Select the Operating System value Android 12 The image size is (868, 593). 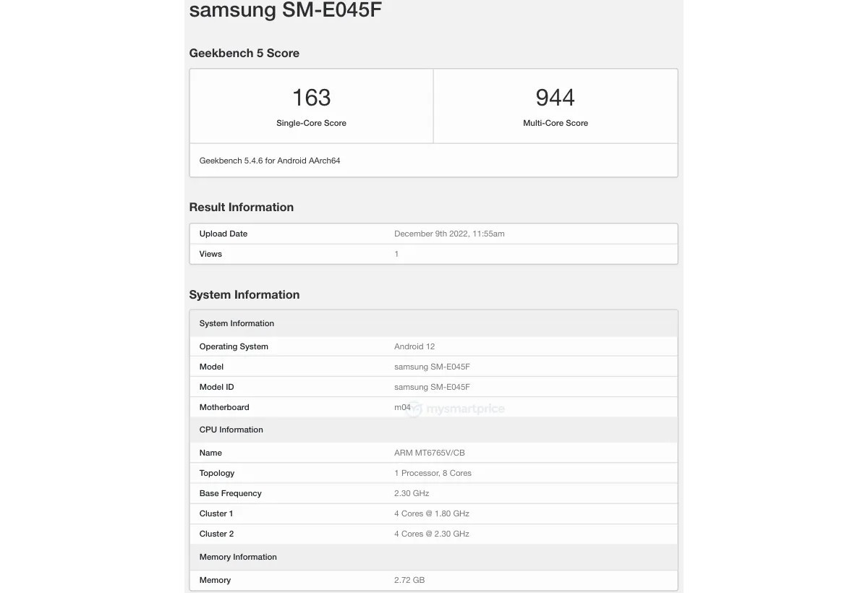click(414, 346)
